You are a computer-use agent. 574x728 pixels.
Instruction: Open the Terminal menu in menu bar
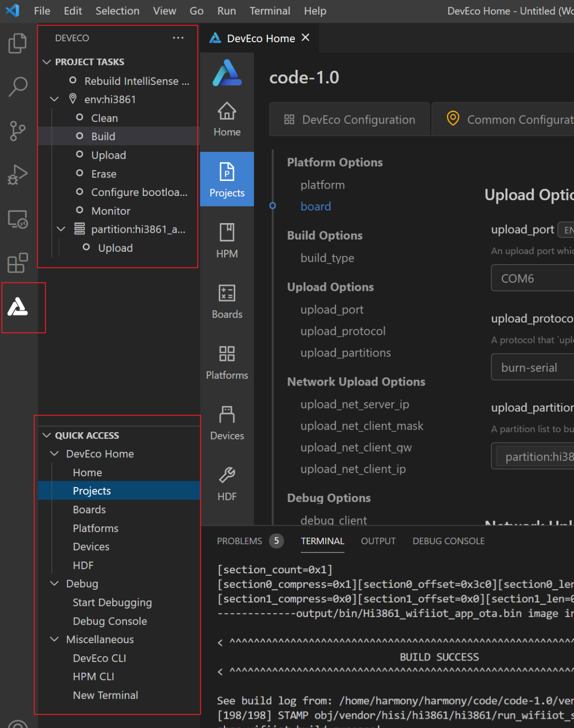click(270, 11)
